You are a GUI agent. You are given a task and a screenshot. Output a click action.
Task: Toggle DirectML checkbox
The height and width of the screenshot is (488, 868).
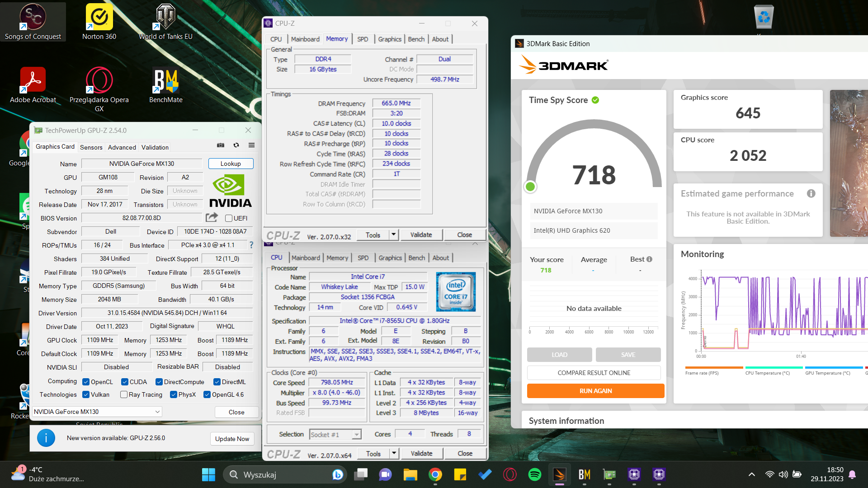217,382
